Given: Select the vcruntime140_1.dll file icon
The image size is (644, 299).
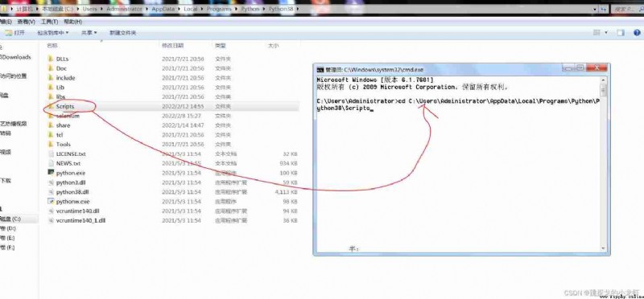Looking at the screenshot, I should pyautogui.click(x=51, y=220).
